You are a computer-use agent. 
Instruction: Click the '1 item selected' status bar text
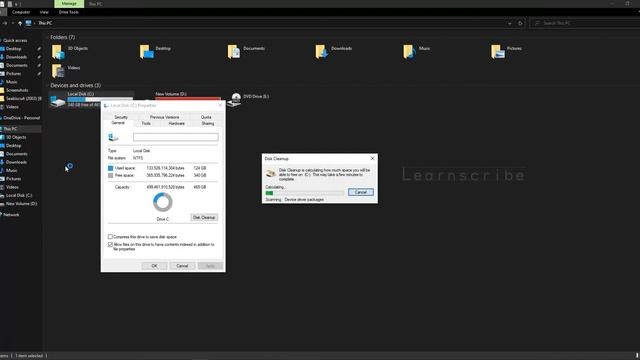point(29,356)
